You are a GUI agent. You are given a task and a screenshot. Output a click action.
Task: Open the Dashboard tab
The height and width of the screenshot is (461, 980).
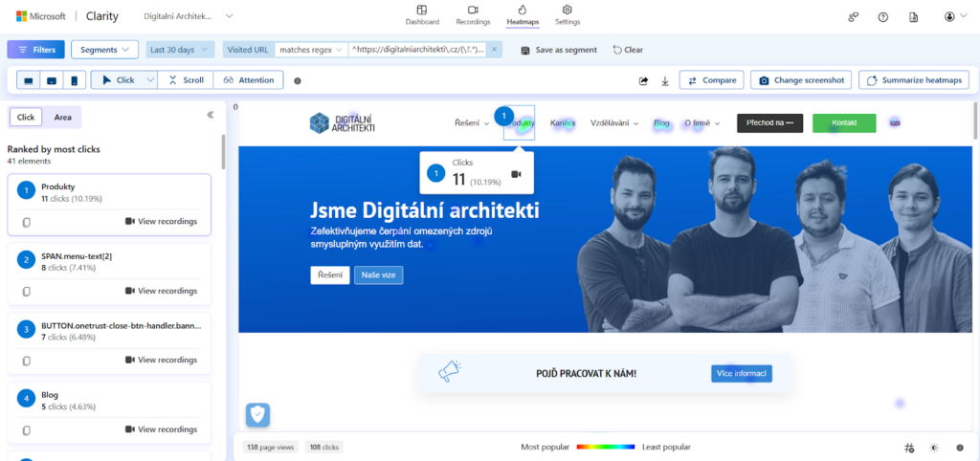tap(422, 14)
